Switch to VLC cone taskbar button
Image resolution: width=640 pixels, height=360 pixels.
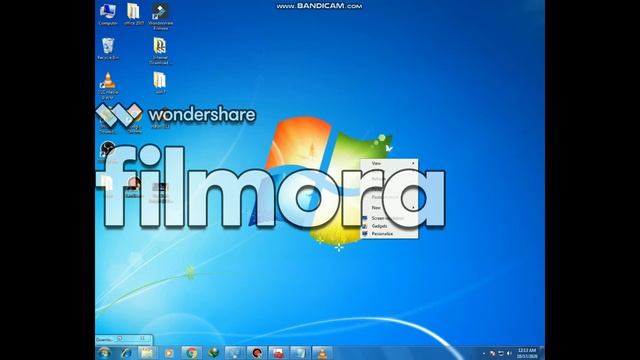(322, 353)
